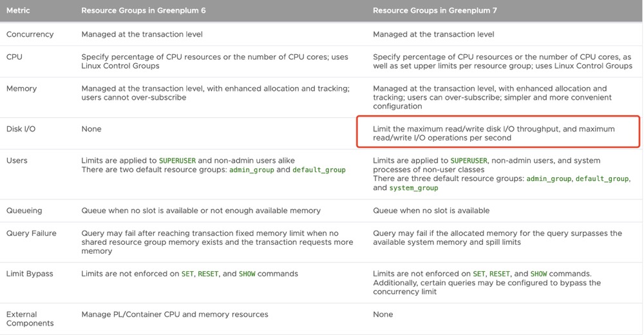Click default_group in the Greenplum 7 column
Image resolution: width=644 pixels, height=335 pixels.
pos(601,178)
